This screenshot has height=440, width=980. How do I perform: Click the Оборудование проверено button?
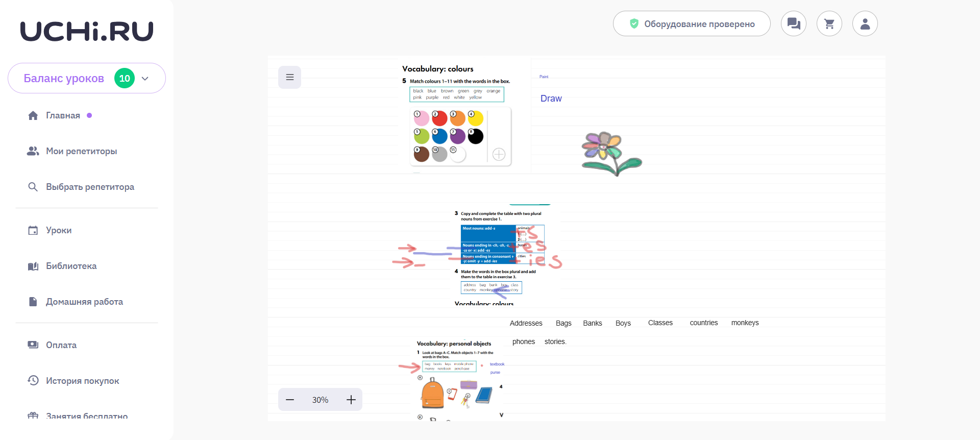[692, 23]
